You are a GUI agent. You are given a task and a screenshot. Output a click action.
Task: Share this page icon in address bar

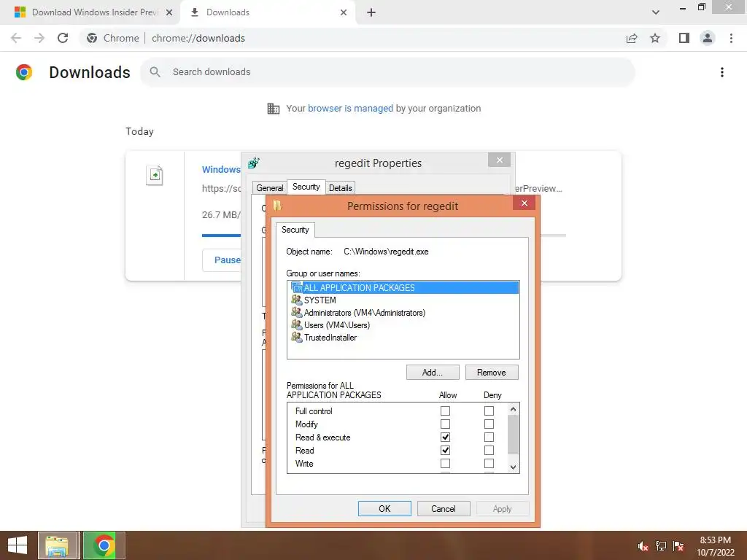pyautogui.click(x=632, y=38)
